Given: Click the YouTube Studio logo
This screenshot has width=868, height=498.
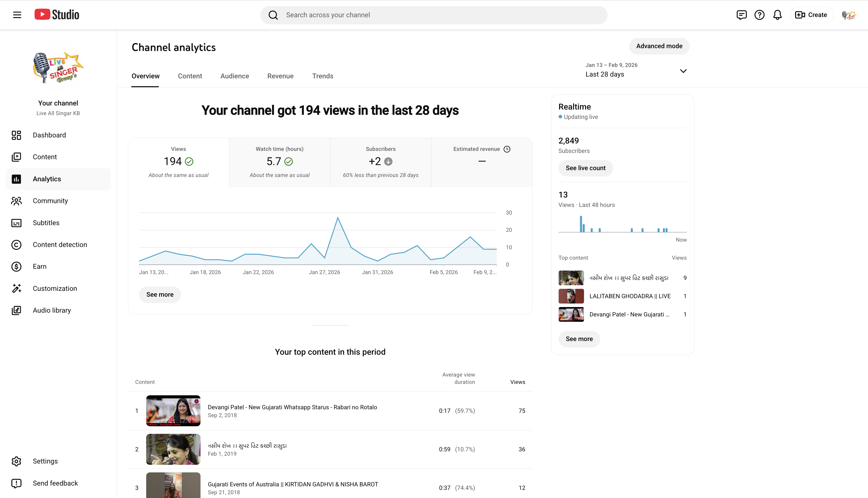Looking at the screenshot, I should pyautogui.click(x=57, y=15).
